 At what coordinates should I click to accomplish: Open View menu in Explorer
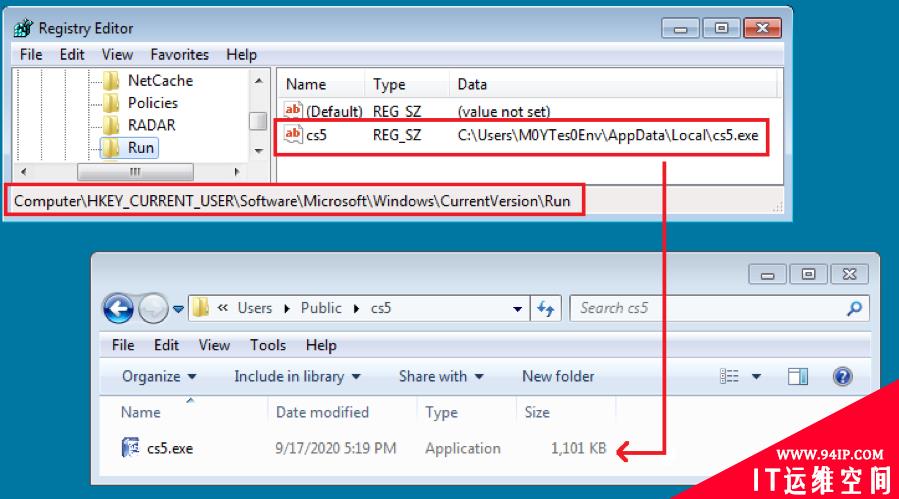click(214, 345)
